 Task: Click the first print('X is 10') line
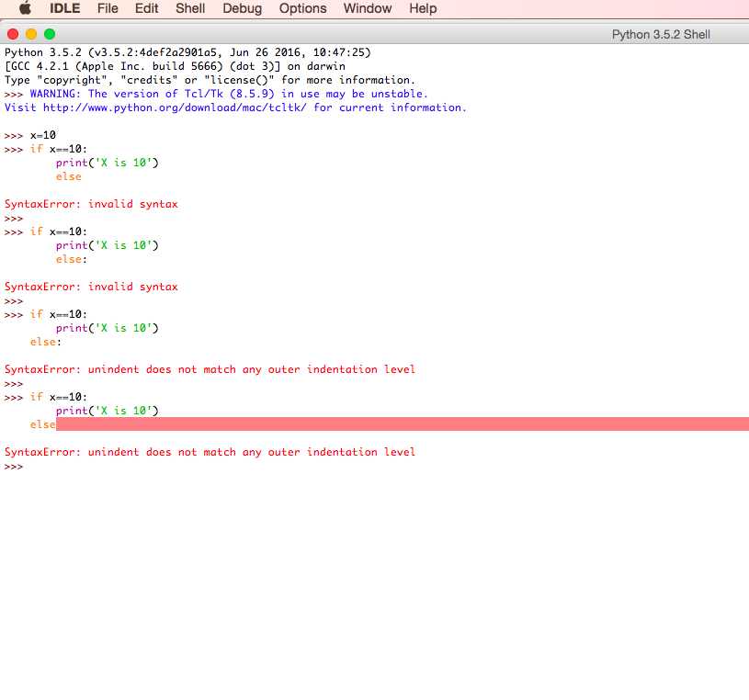pyautogui.click(x=107, y=163)
